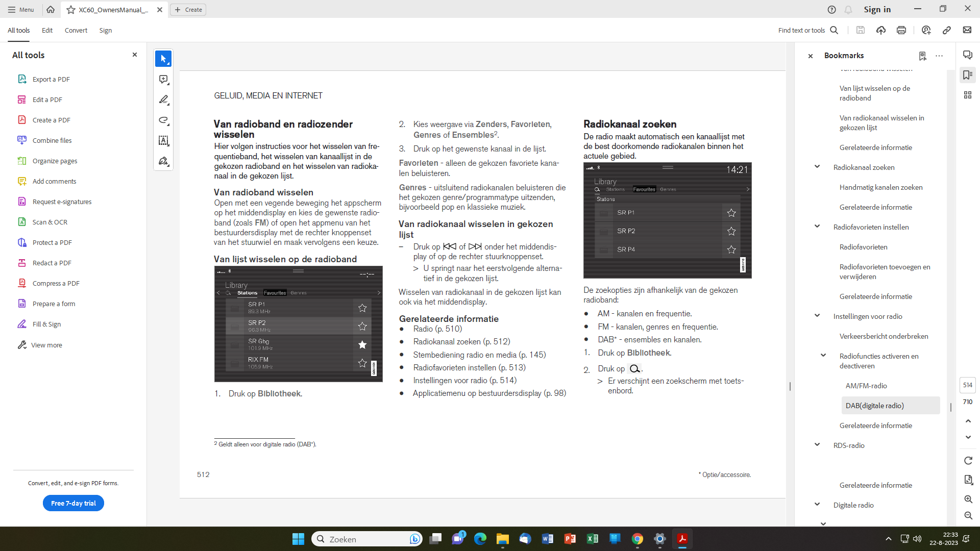The width and height of the screenshot is (980, 551).
Task: Open the Convert menu tab
Action: pos(76,31)
